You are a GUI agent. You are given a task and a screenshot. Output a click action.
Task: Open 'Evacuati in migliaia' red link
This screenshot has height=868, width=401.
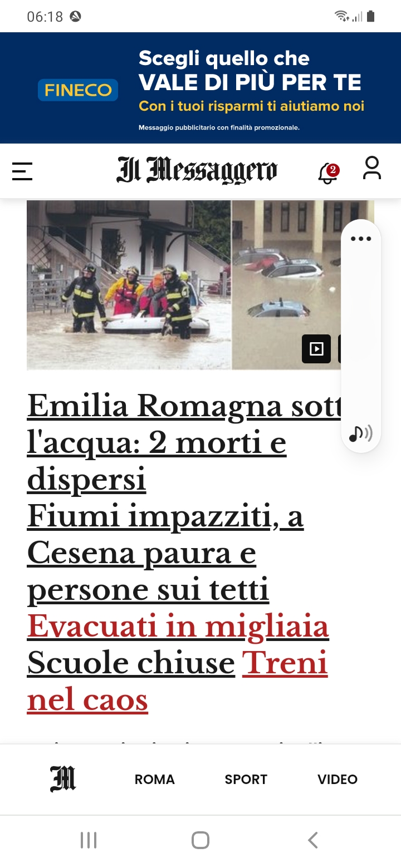(178, 627)
